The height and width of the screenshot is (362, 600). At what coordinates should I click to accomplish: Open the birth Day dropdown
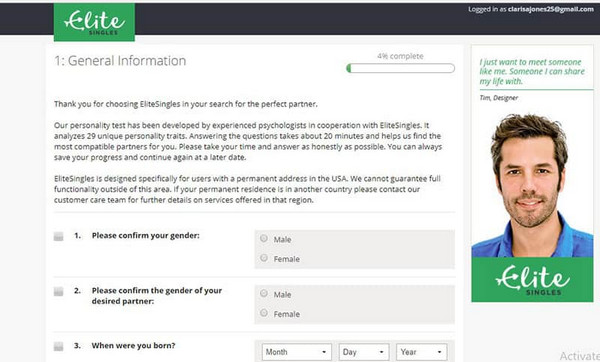click(x=364, y=352)
